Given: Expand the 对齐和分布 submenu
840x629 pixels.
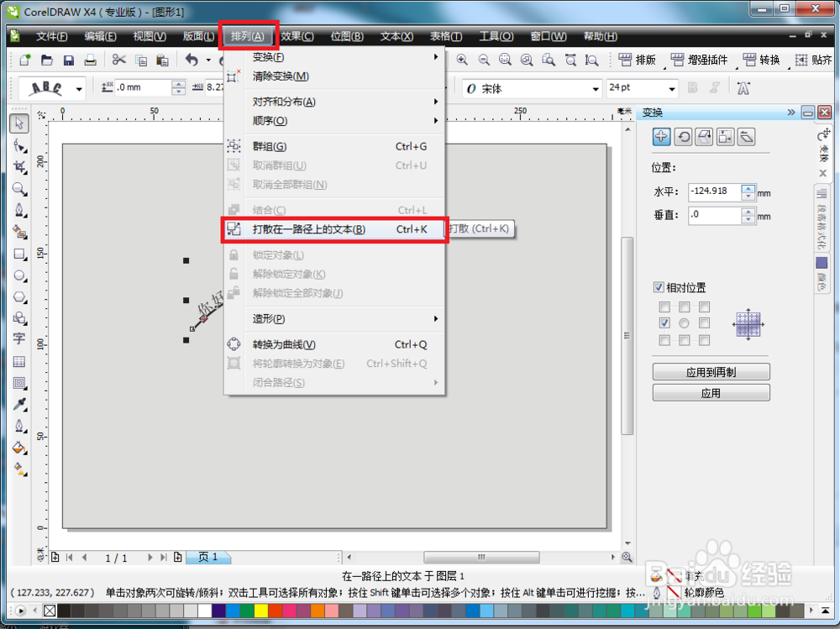Looking at the screenshot, I should point(344,102).
